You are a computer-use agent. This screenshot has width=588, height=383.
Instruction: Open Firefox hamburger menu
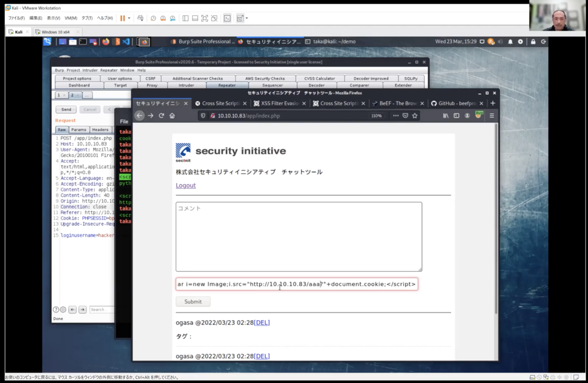[491, 116]
